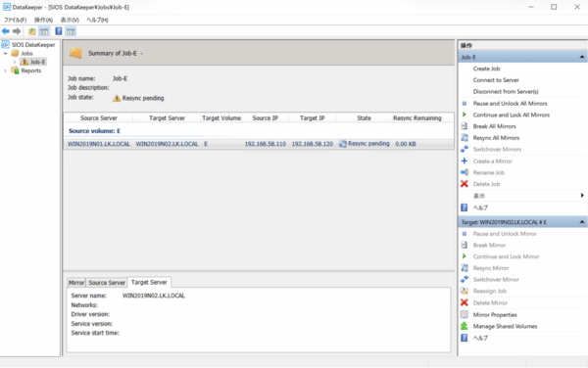The width and height of the screenshot is (588, 368).
Task: Select the Target Server tab
Action: 149,282
